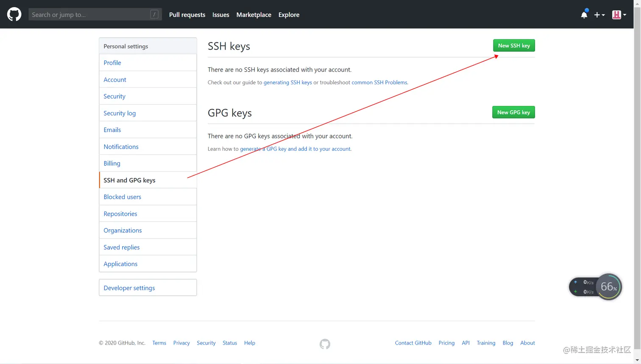Open Issues in top navigation

[221, 14]
